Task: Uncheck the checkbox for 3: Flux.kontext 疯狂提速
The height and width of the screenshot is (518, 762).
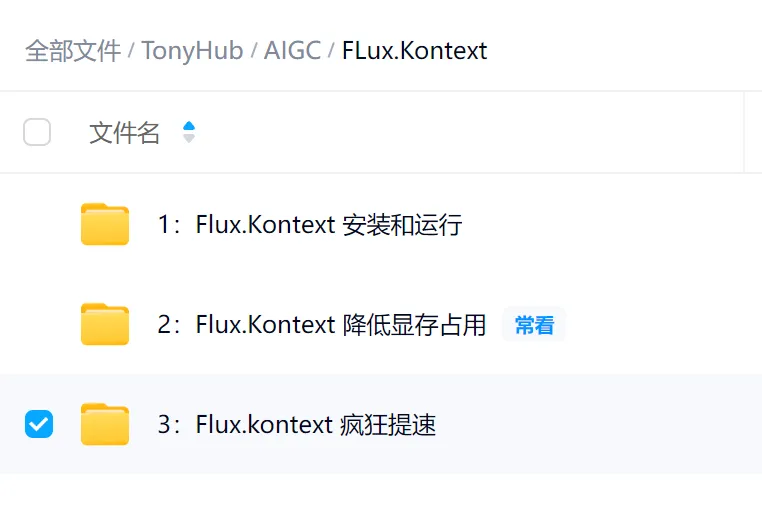Action: pos(39,424)
